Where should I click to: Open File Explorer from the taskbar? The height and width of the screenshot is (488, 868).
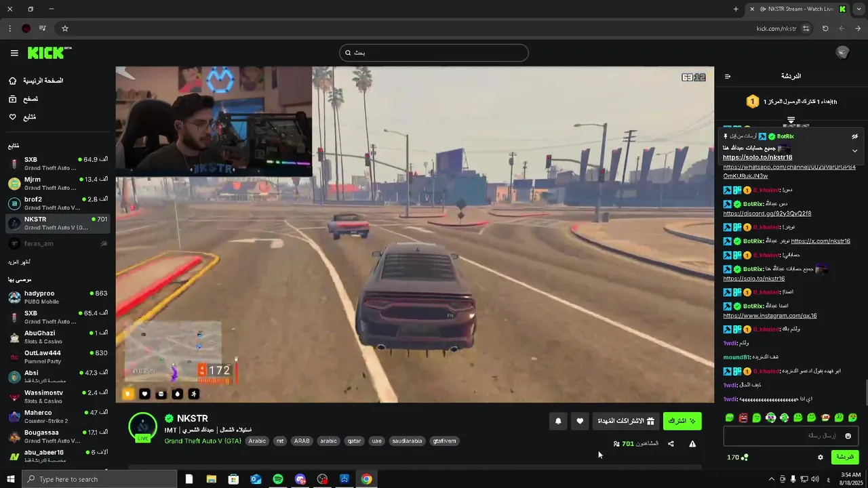[212, 479]
